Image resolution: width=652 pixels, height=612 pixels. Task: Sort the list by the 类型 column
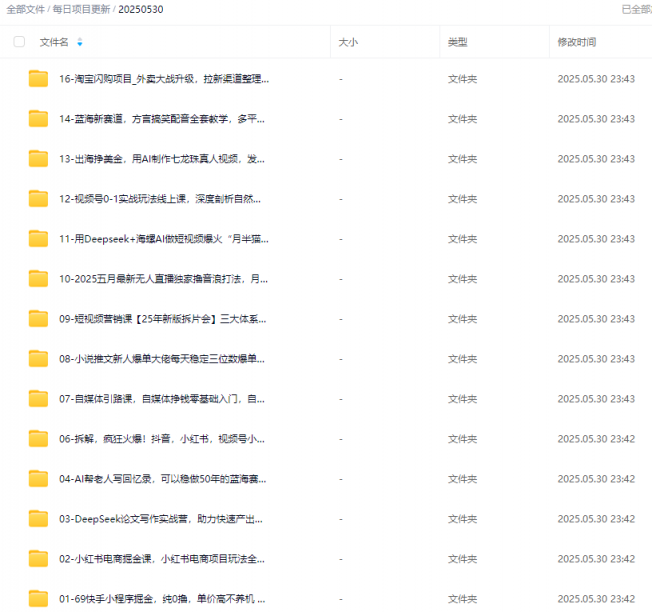click(x=457, y=43)
